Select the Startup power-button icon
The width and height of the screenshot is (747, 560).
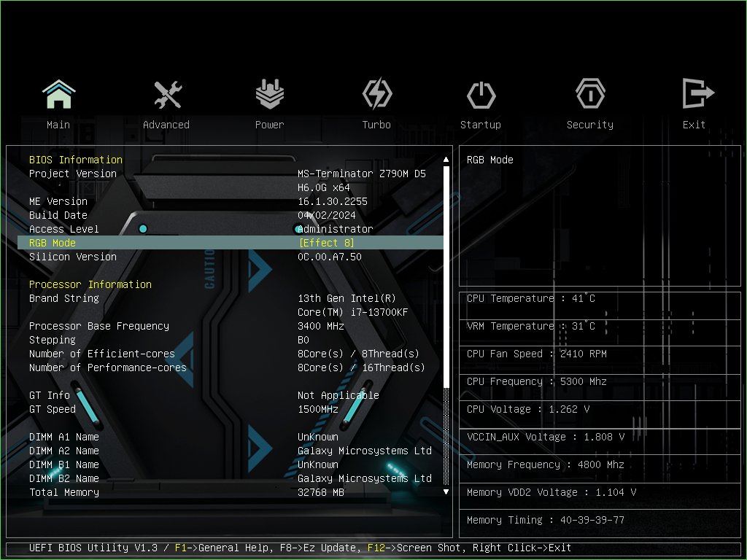(481, 95)
